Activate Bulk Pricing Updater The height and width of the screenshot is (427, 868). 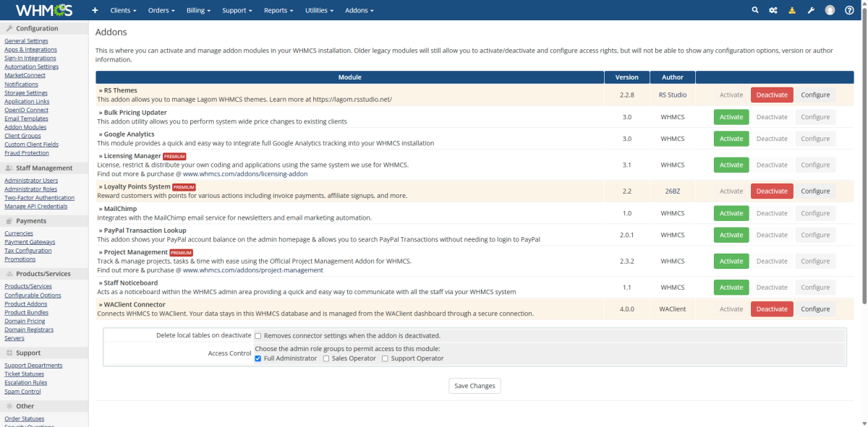[x=731, y=117]
